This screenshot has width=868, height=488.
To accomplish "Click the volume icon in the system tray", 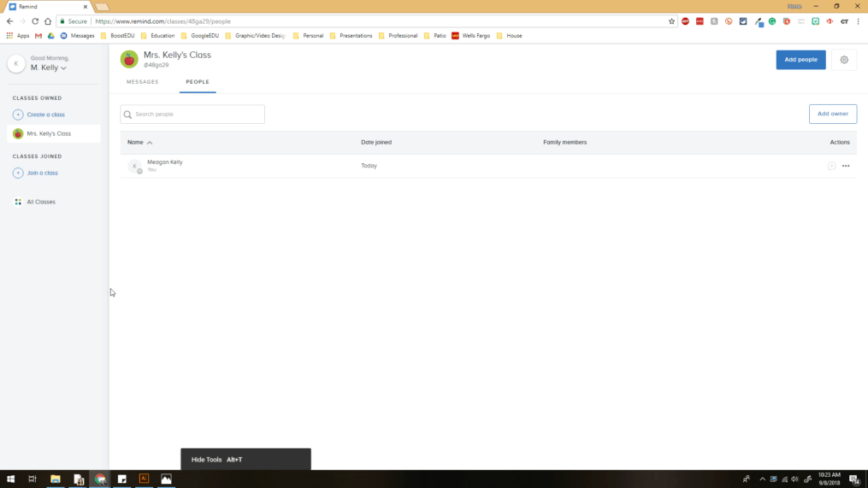I will [795, 479].
